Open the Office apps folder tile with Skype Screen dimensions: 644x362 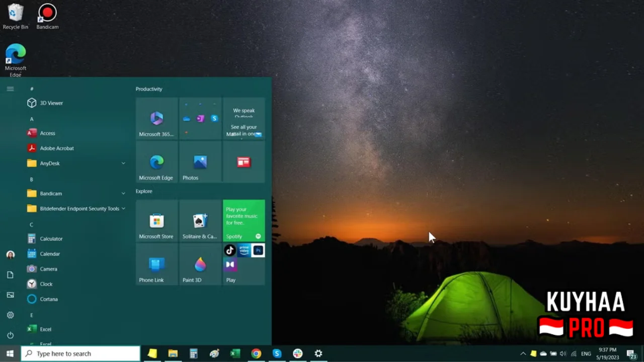[x=200, y=119]
